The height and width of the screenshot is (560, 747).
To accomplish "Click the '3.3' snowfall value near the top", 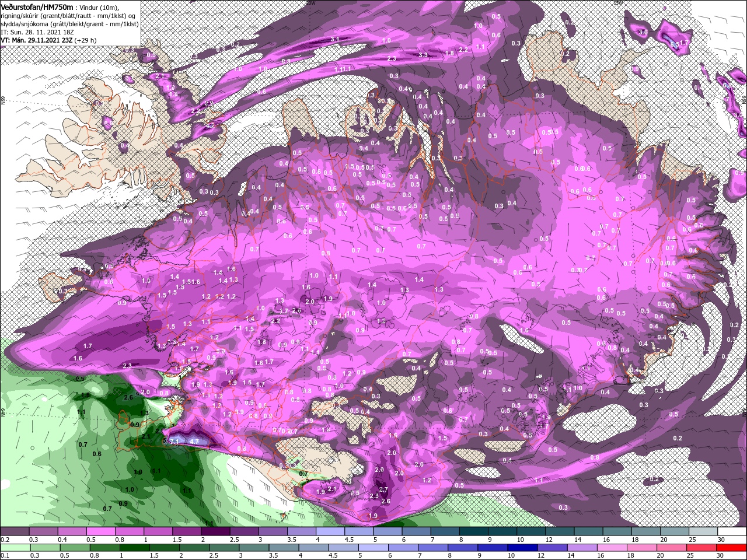I will coord(423,55).
